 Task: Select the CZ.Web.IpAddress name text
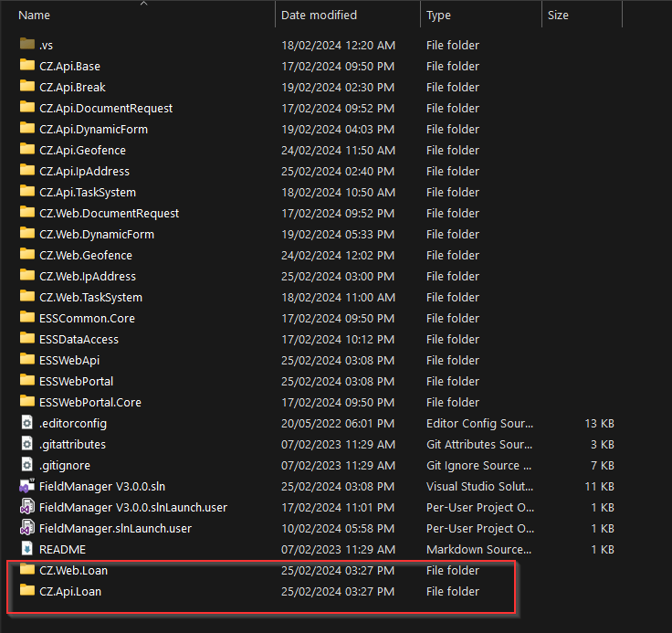coord(88,276)
